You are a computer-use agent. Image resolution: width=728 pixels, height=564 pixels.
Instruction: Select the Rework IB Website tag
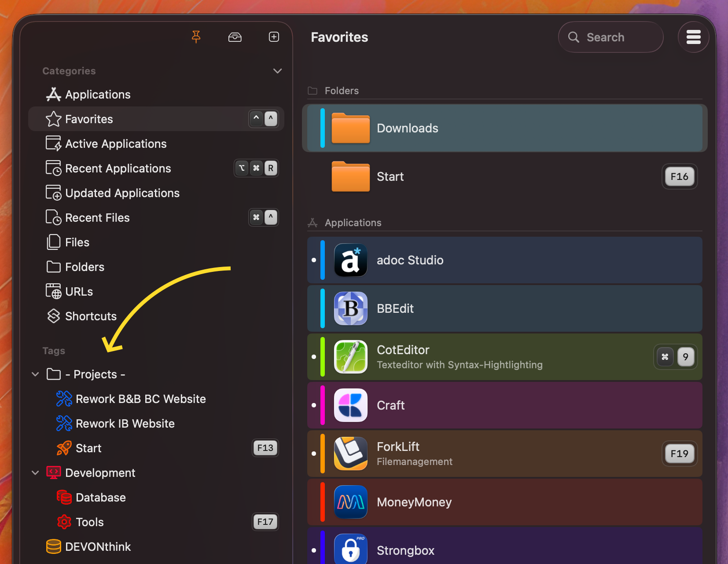coord(125,424)
